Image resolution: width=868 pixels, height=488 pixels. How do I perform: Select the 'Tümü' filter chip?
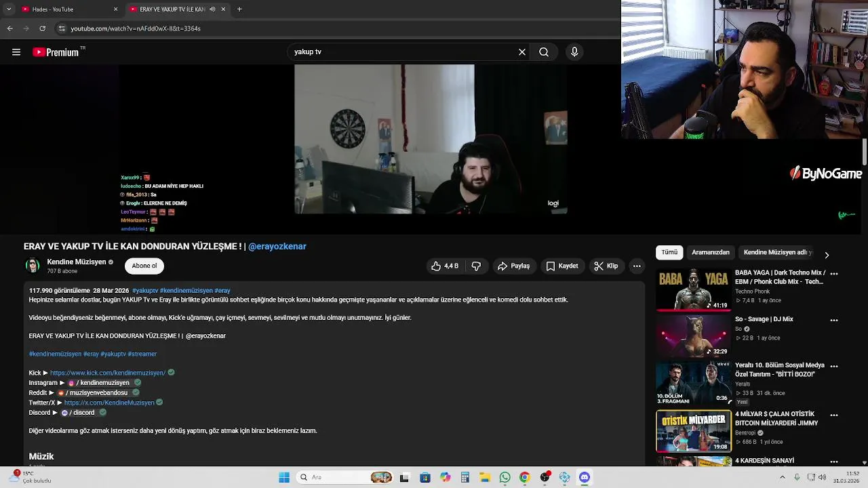coord(669,252)
